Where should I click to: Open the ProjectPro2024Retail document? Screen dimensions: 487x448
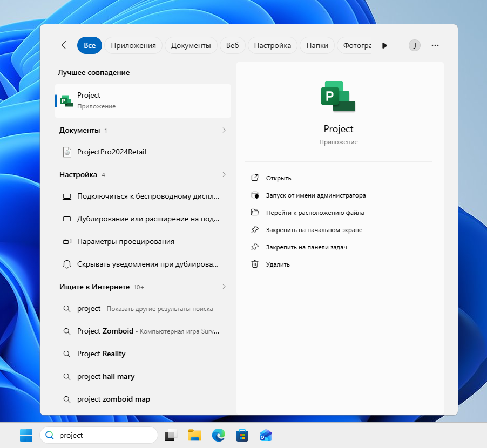pos(143,152)
